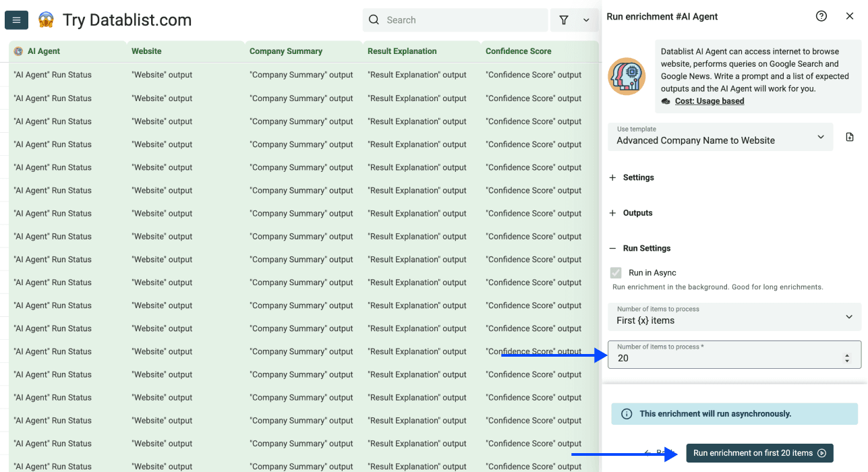Open the Cost: Usage based link
Viewport: 868px width, 472px height.
710,100
